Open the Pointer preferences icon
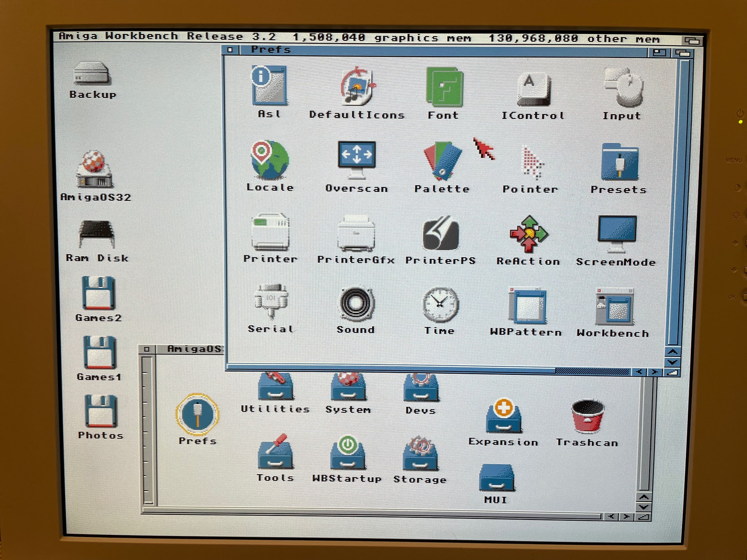 pyautogui.click(x=533, y=163)
